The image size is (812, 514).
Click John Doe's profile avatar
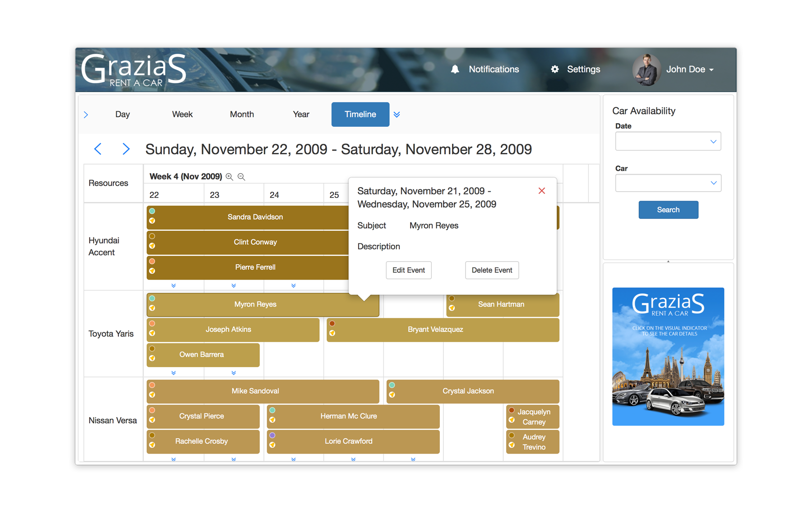[646, 70]
